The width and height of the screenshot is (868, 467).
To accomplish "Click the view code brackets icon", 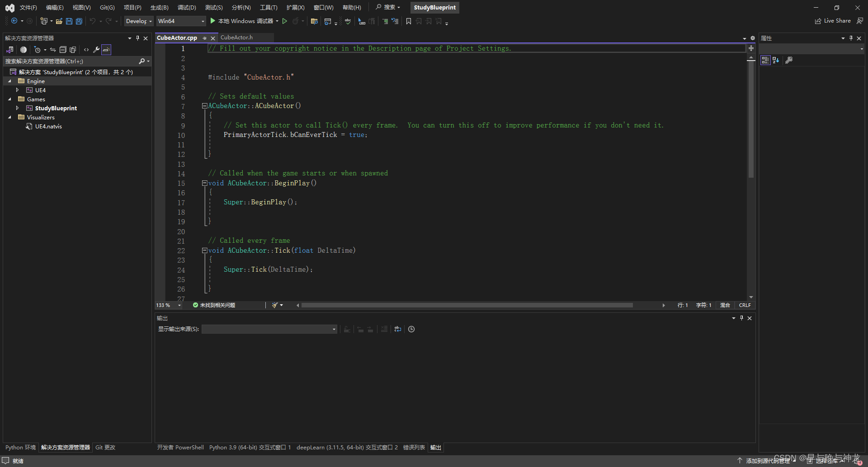I will click(86, 50).
